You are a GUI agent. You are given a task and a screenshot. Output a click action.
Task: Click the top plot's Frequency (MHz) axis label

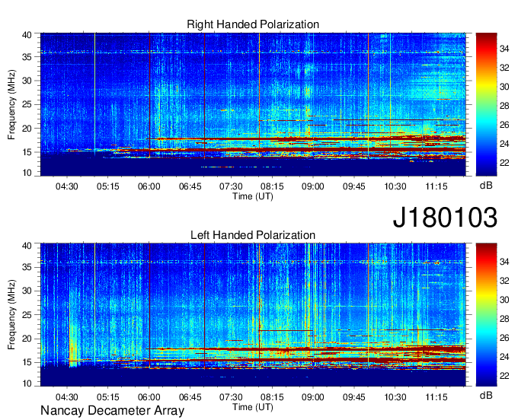11,104
